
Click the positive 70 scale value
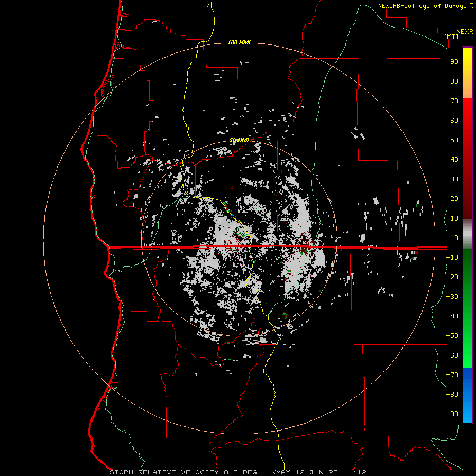tap(454, 101)
